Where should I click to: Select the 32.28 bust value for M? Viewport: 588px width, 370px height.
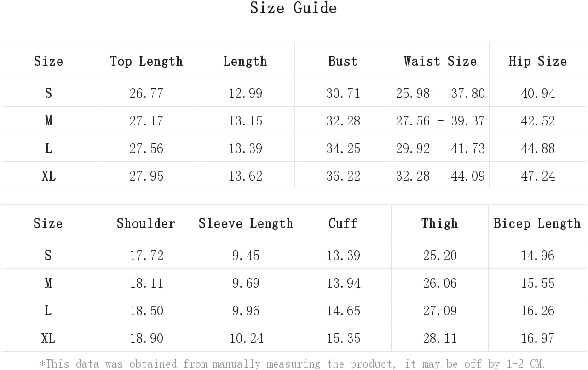[x=343, y=121]
